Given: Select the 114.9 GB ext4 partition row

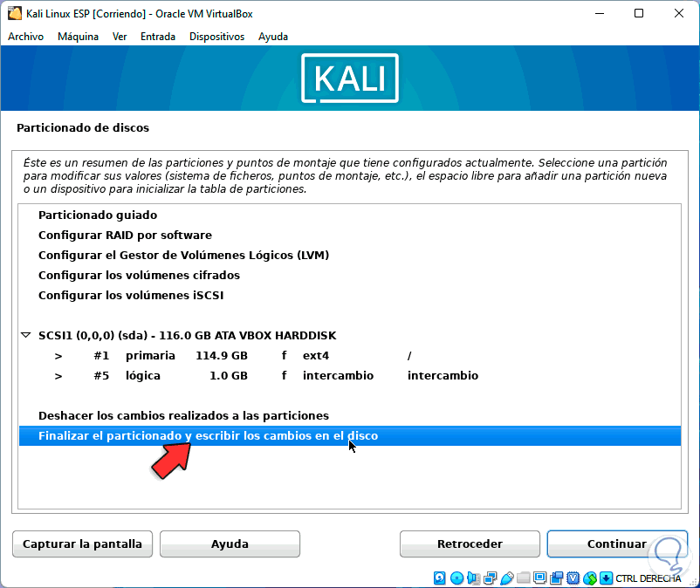Looking at the screenshot, I should (x=350, y=356).
